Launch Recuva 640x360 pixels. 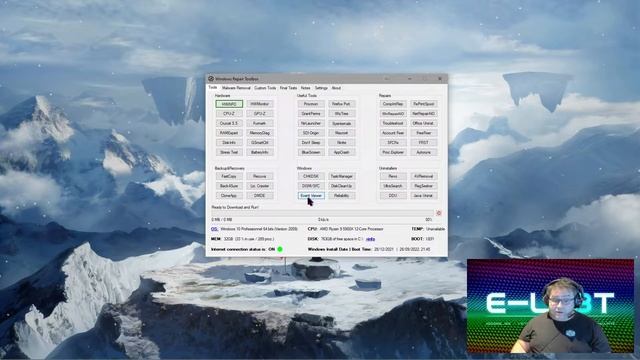click(x=260, y=176)
